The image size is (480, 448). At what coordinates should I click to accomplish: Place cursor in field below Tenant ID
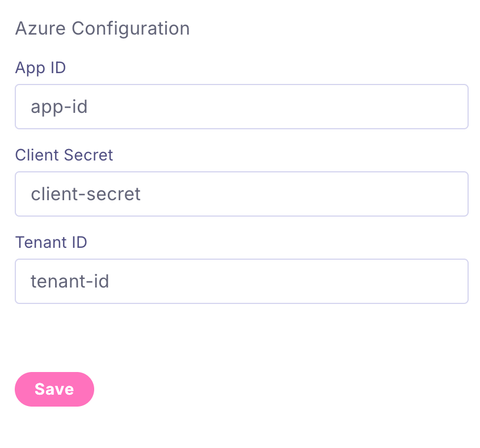click(241, 281)
